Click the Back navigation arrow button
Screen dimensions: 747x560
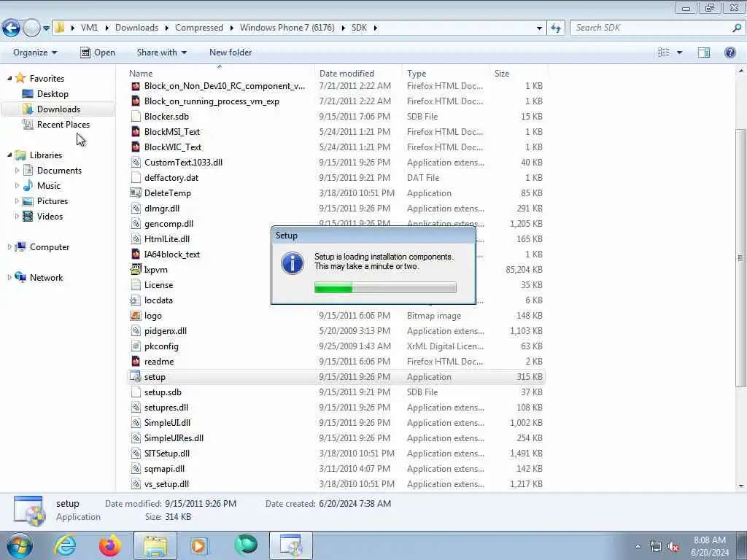[11, 28]
